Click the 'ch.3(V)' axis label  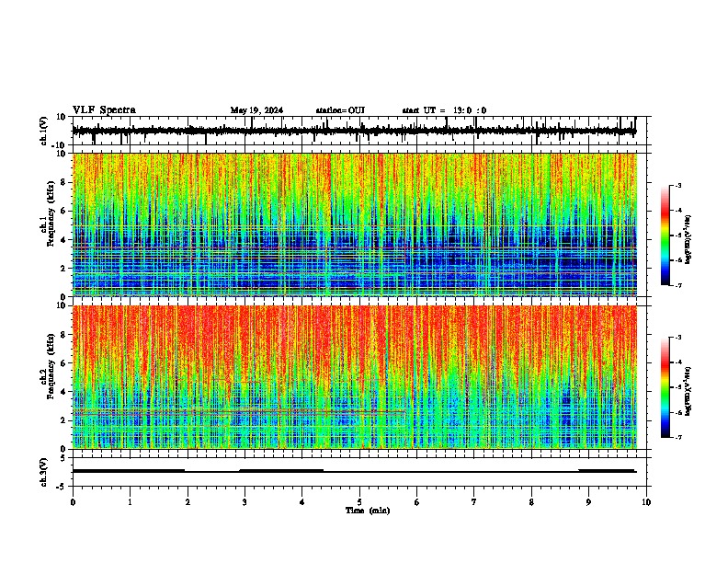click(44, 473)
